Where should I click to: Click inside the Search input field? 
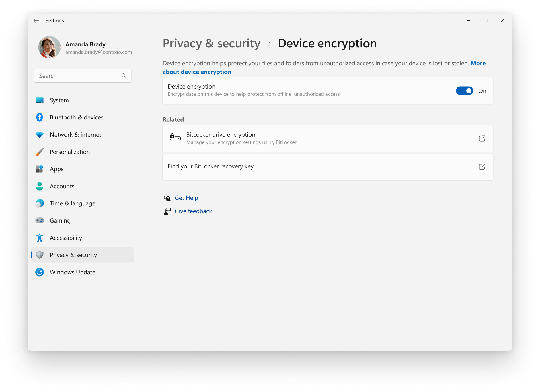coord(72,76)
